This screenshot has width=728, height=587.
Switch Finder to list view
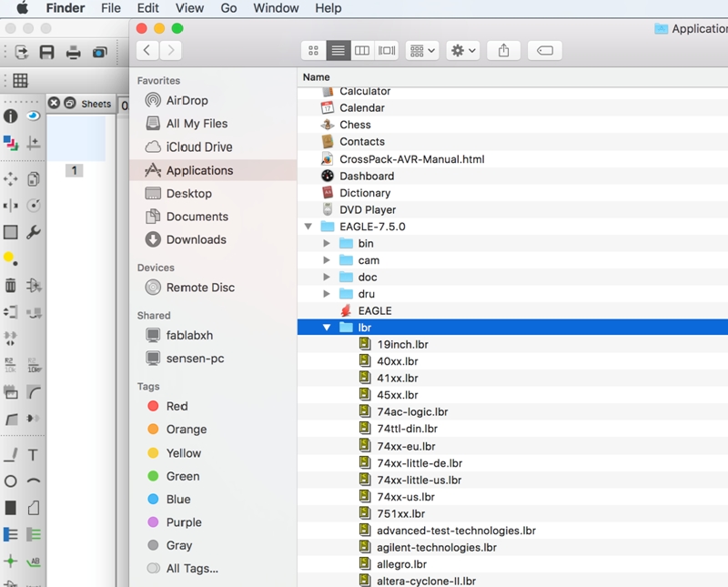point(338,50)
